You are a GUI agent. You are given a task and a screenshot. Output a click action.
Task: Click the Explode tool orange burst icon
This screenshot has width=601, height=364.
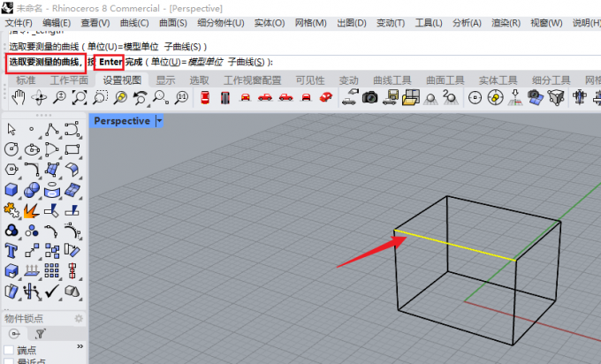point(32,210)
